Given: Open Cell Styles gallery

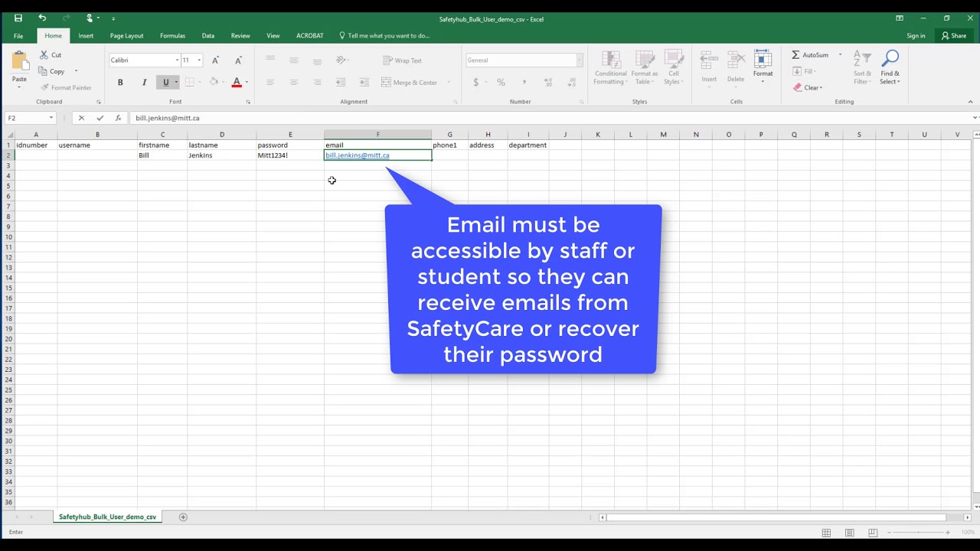Looking at the screenshot, I should tap(674, 68).
